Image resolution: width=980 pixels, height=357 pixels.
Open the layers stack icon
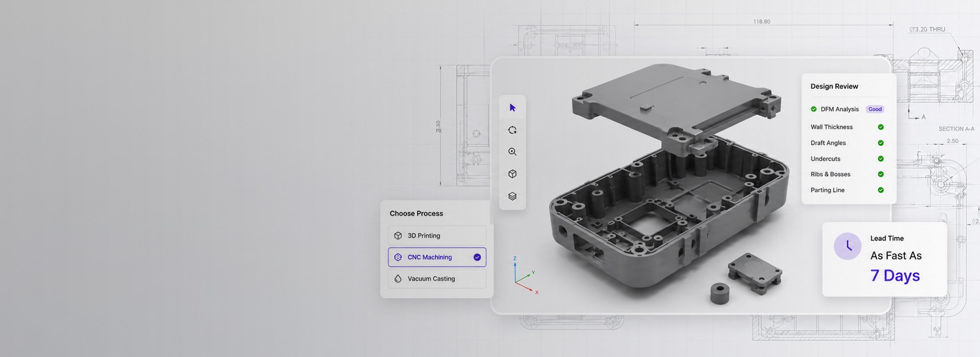(x=512, y=196)
